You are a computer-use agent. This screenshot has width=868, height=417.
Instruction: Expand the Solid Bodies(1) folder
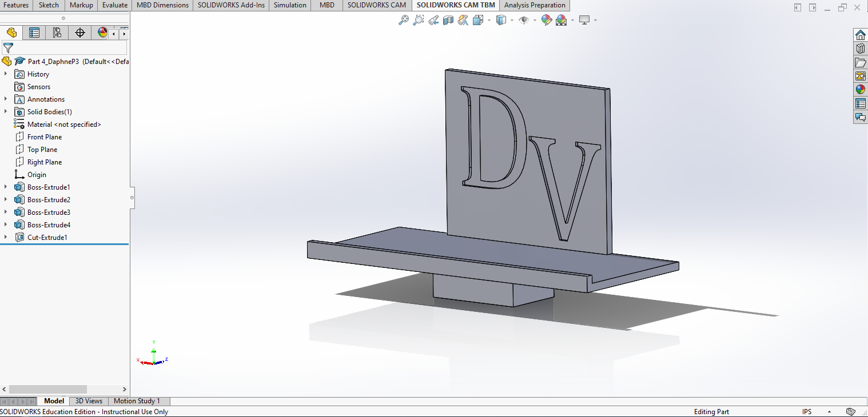click(x=6, y=112)
